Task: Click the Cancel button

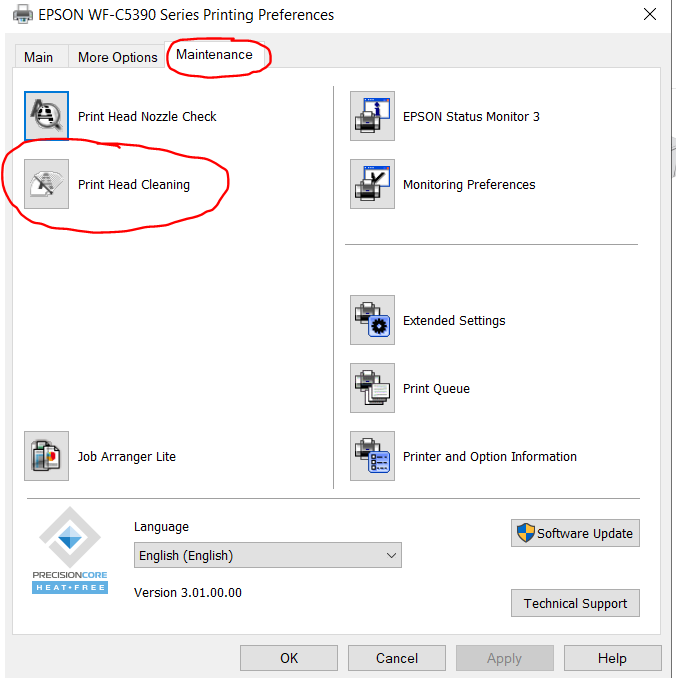Action: 397,658
